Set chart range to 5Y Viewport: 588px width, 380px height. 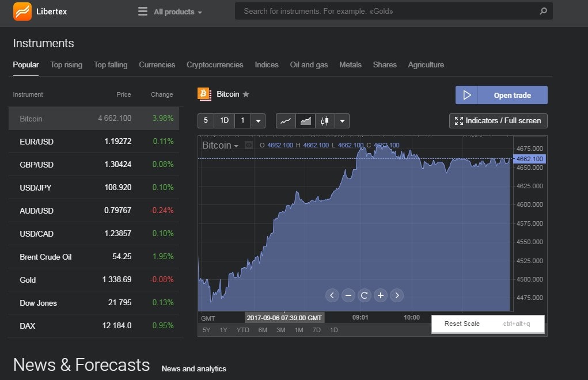[x=206, y=330]
